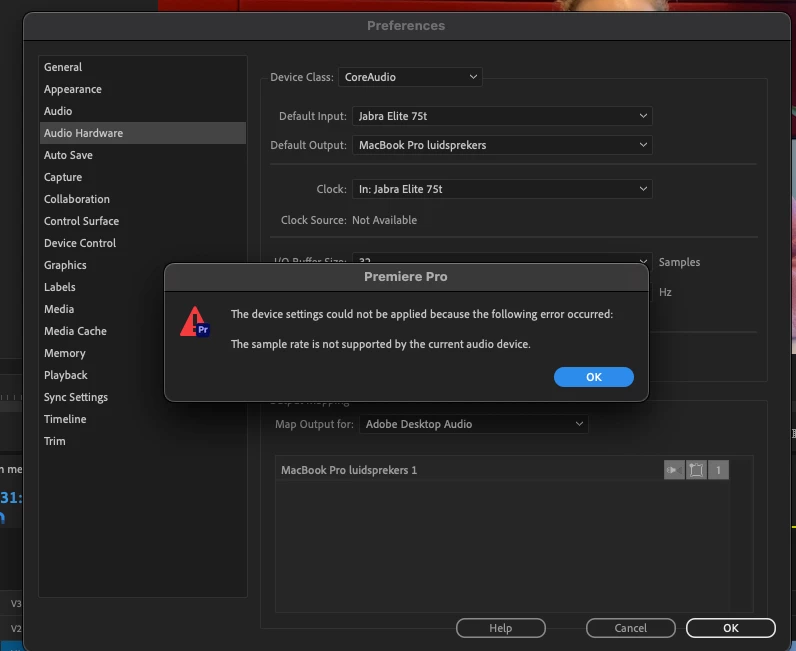Click the Clock Source Not Available text
The width and height of the screenshot is (796, 651).
(x=384, y=220)
